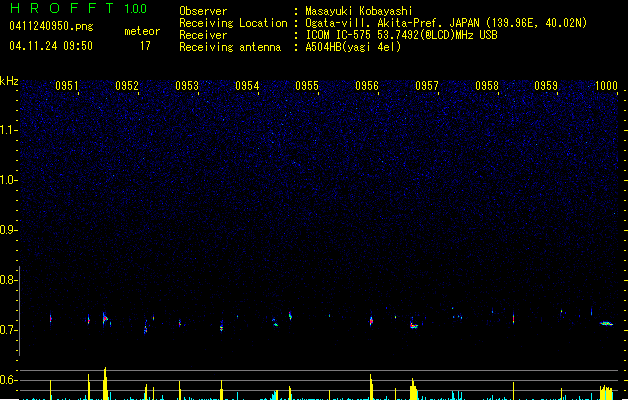
Task: Click the HROFFT 1.0.0 title text
Action: click(79, 8)
